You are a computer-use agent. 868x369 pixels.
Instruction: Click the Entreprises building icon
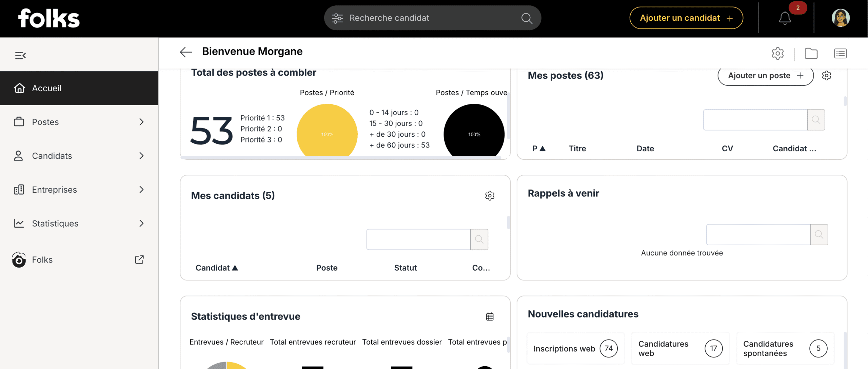19,190
